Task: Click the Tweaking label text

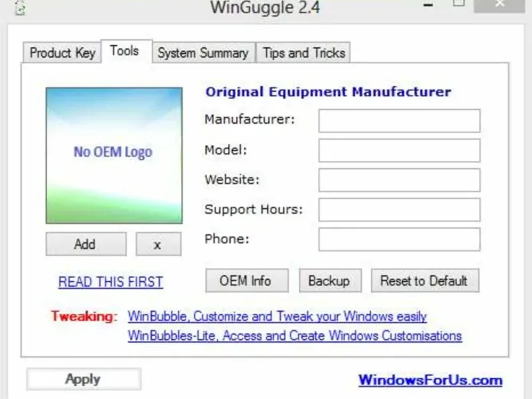Action: (84, 317)
